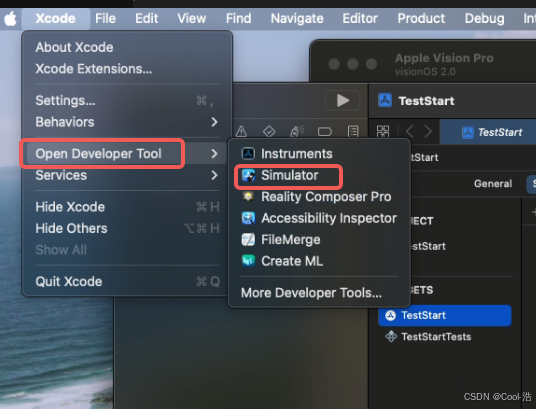This screenshot has width=536, height=409.
Task: Open the breakpoint navigator icon
Action: (x=324, y=131)
